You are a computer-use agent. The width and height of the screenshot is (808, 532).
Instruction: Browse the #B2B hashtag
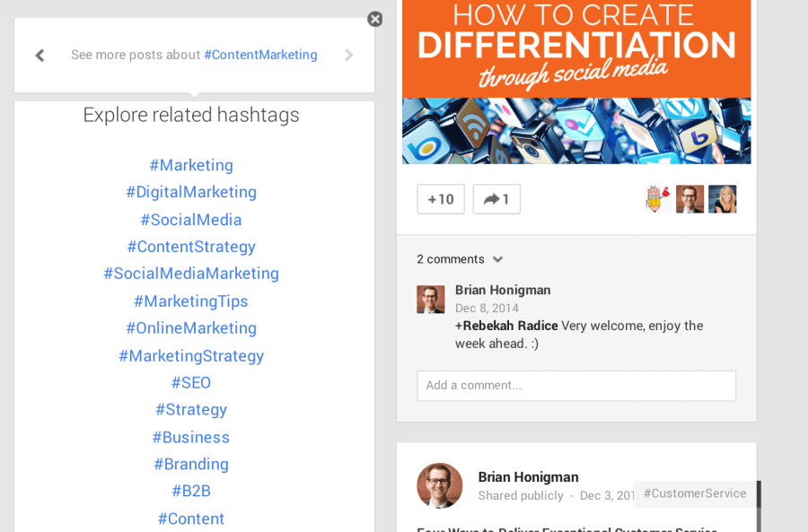tap(190, 491)
